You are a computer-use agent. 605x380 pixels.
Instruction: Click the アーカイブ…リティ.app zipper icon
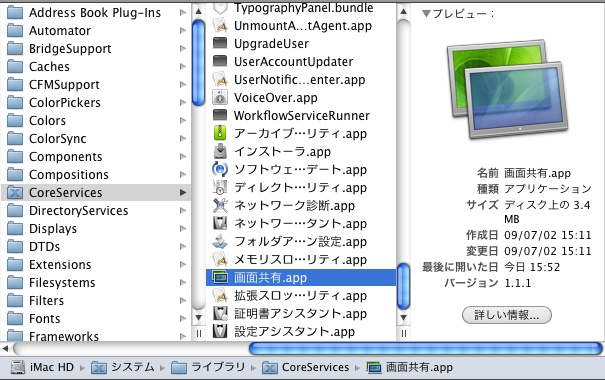click(220, 133)
